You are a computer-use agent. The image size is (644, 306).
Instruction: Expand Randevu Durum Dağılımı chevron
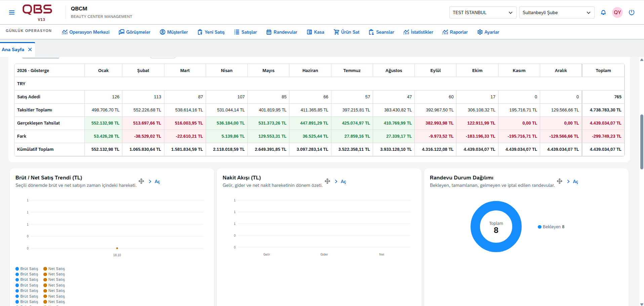point(568,181)
